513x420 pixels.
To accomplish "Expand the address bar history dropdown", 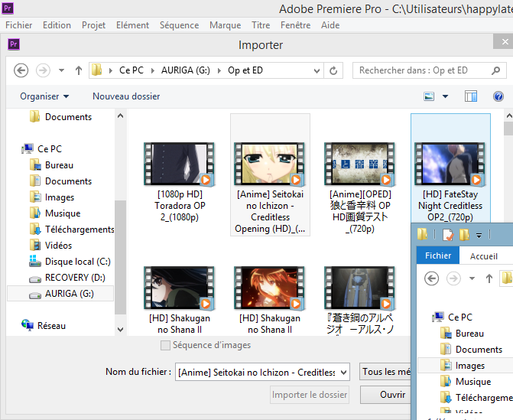I will [317, 70].
